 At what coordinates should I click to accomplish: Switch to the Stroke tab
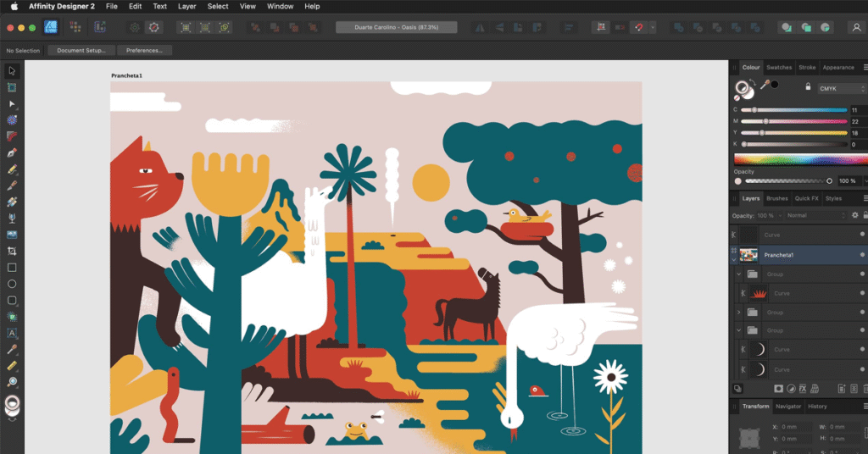click(807, 68)
